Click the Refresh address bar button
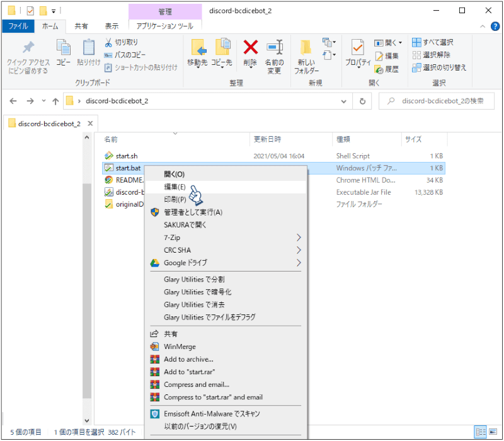The height and width of the screenshot is (441, 504). click(362, 101)
